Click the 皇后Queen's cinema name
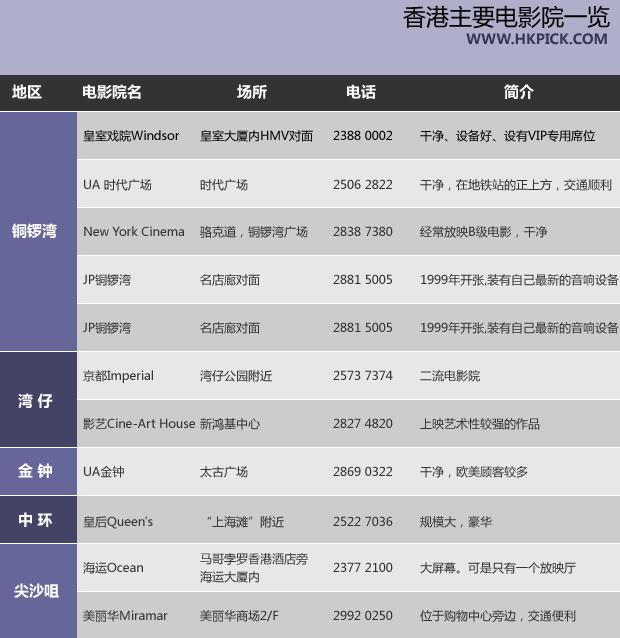 tap(118, 521)
